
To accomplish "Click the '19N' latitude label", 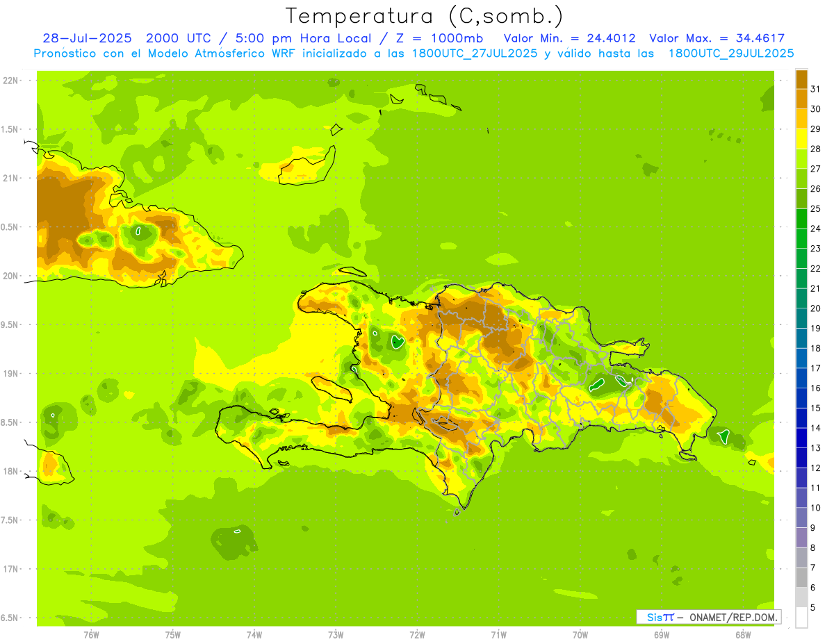I will (11, 374).
